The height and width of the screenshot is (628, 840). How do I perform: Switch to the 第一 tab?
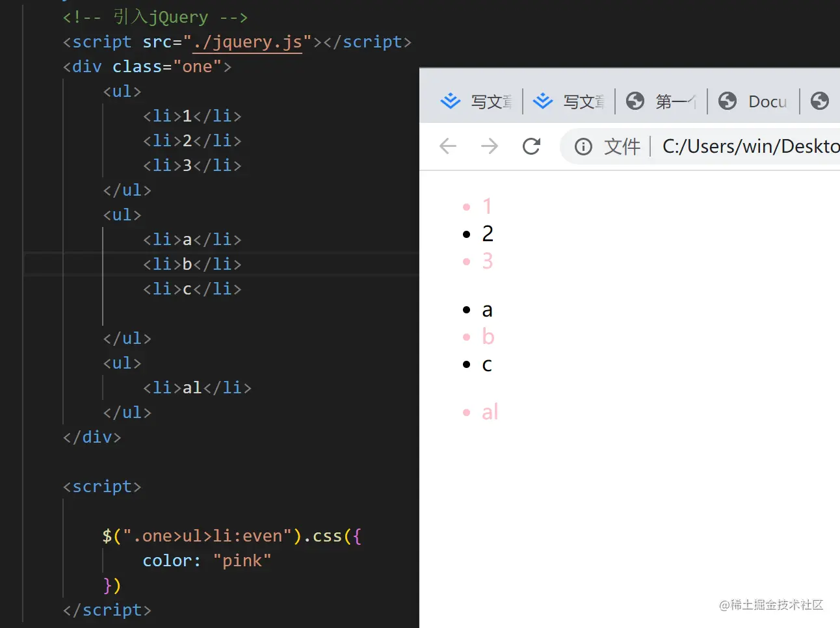click(x=661, y=101)
